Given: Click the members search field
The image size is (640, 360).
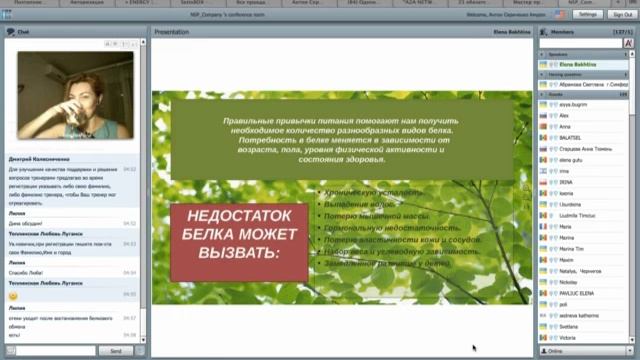Looking at the screenshot, I should coord(581,43).
